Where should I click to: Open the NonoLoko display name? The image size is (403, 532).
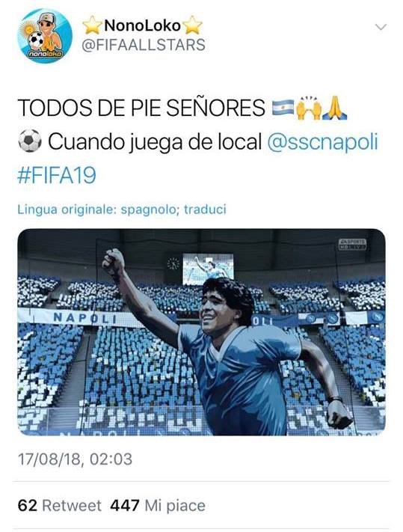(x=142, y=25)
